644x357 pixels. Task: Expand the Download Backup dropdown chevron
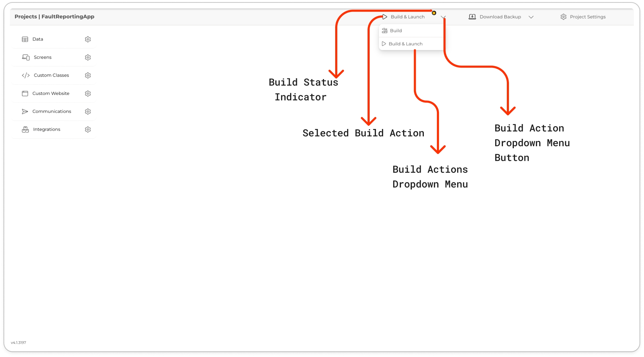click(x=531, y=17)
